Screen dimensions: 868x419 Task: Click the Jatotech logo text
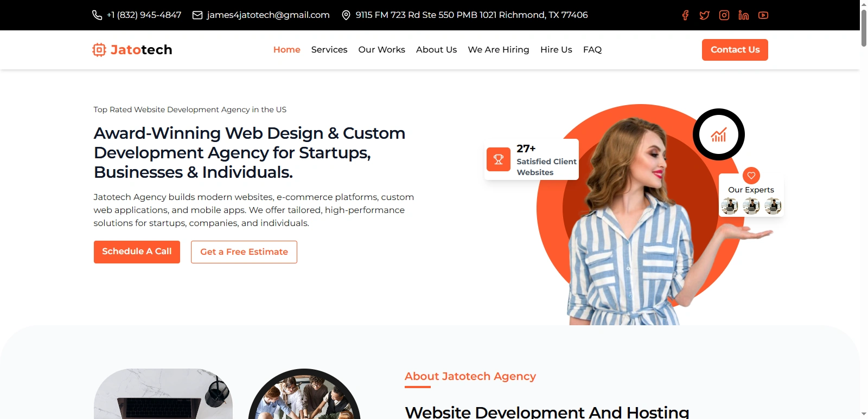[x=142, y=50]
